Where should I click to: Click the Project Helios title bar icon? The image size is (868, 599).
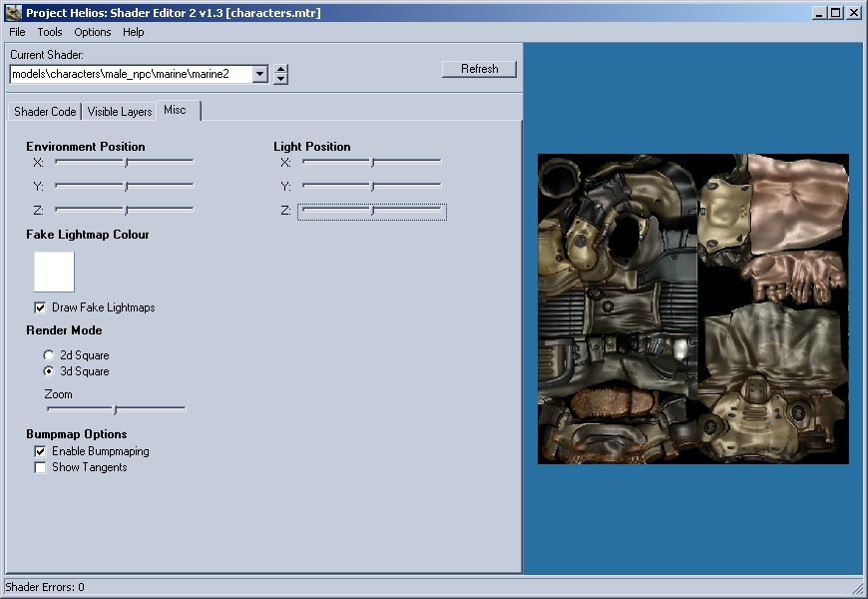pos(14,13)
